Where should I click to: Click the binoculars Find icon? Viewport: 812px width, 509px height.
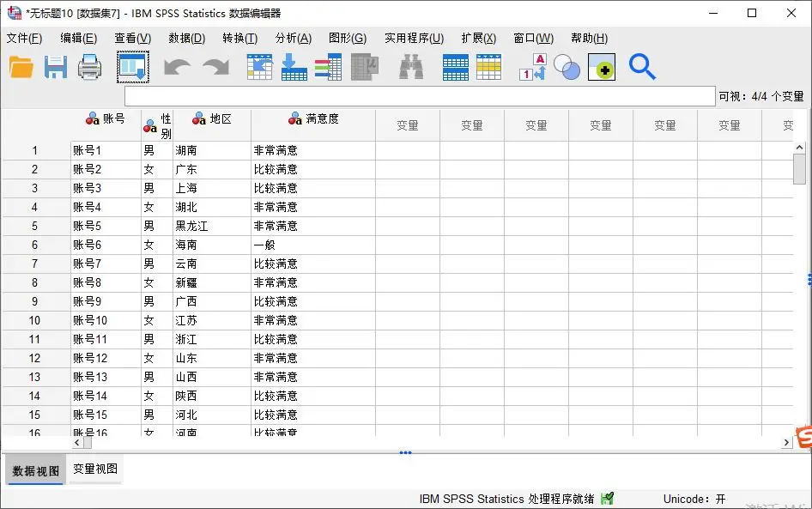coord(411,67)
